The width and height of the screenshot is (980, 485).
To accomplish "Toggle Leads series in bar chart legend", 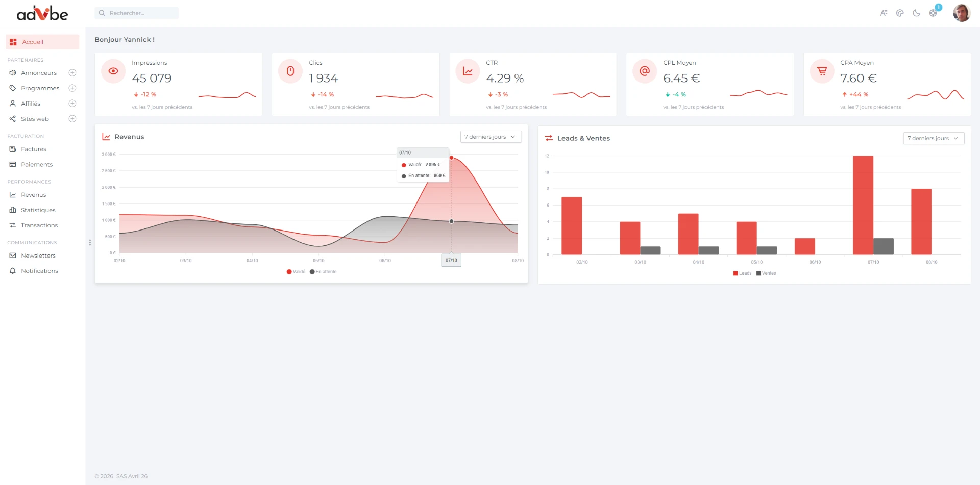I will (x=742, y=273).
